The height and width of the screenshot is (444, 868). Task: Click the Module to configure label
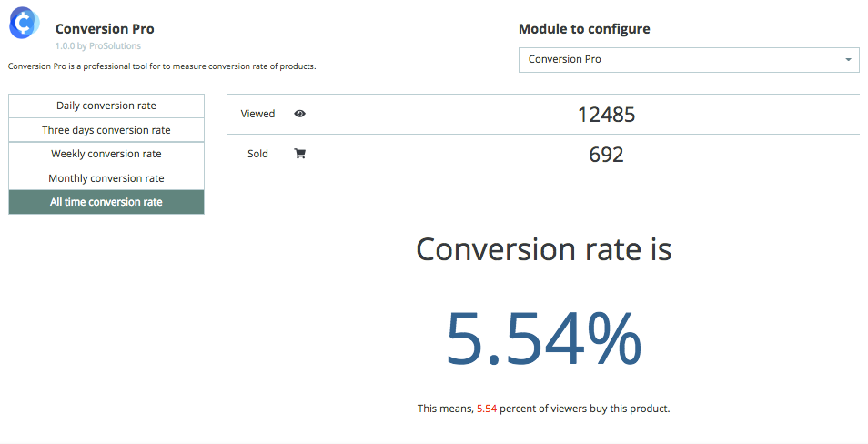(584, 29)
